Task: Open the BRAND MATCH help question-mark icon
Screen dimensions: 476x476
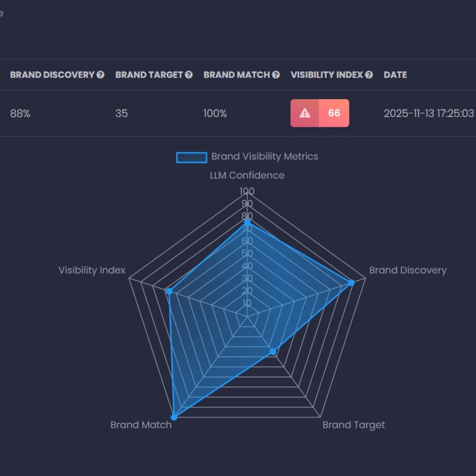Action: coord(276,75)
